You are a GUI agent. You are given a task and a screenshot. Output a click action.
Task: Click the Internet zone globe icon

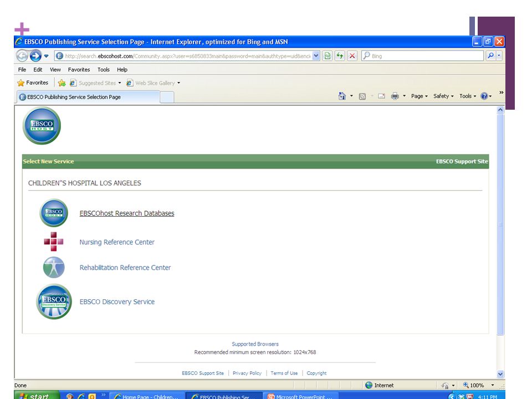click(x=369, y=385)
